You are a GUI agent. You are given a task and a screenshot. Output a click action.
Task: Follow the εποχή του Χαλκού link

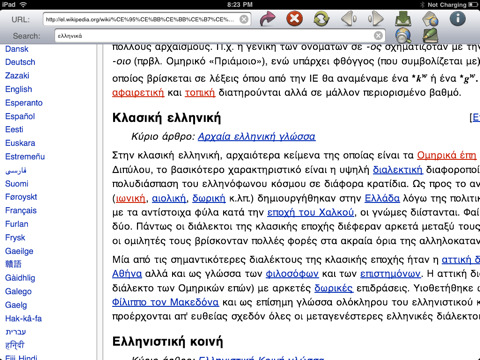(x=311, y=212)
